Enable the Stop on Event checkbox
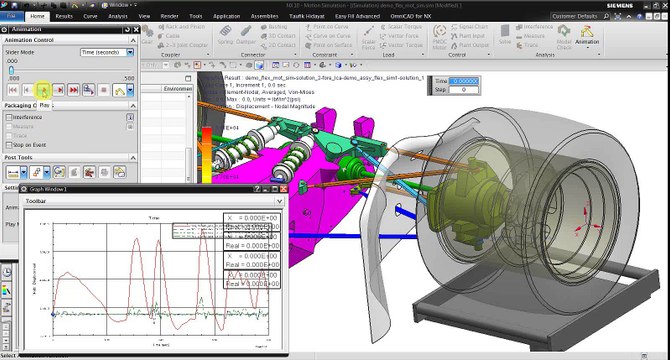The image size is (670, 360). click(9, 145)
